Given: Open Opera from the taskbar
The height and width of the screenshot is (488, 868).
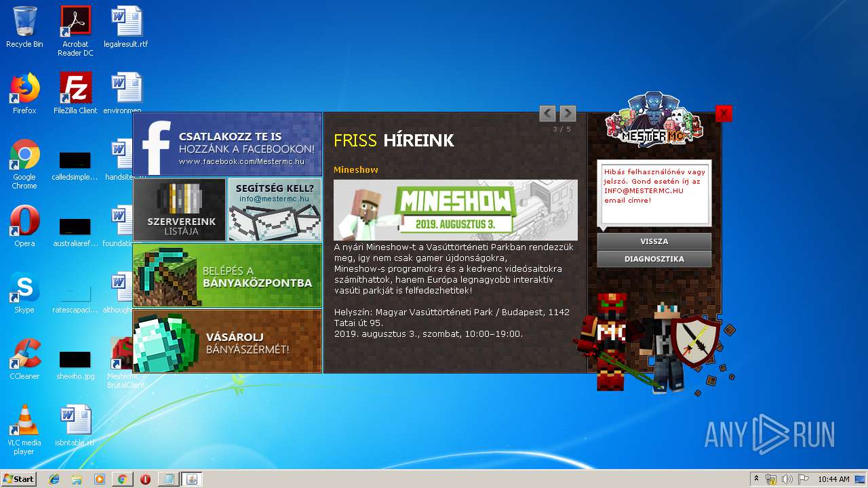Looking at the screenshot, I should coord(145,479).
